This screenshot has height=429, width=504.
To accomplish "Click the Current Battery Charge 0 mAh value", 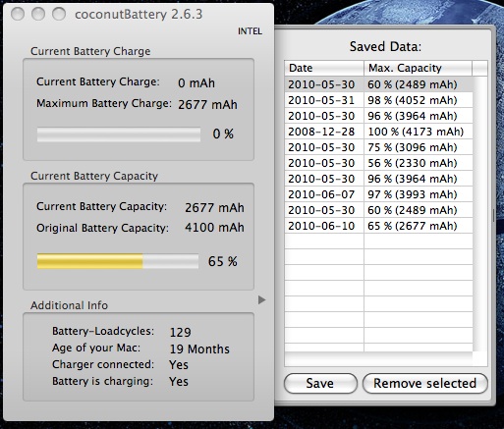I will coord(196,83).
